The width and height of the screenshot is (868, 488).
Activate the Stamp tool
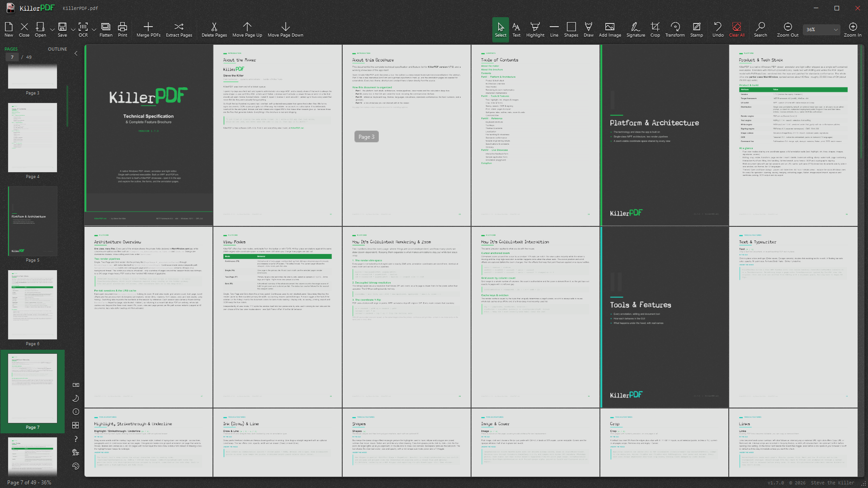[x=697, y=29]
